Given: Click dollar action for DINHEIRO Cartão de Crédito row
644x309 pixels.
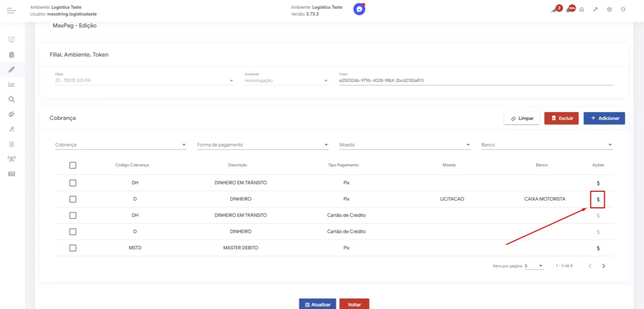Looking at the screenshot, I should (598, 232).
